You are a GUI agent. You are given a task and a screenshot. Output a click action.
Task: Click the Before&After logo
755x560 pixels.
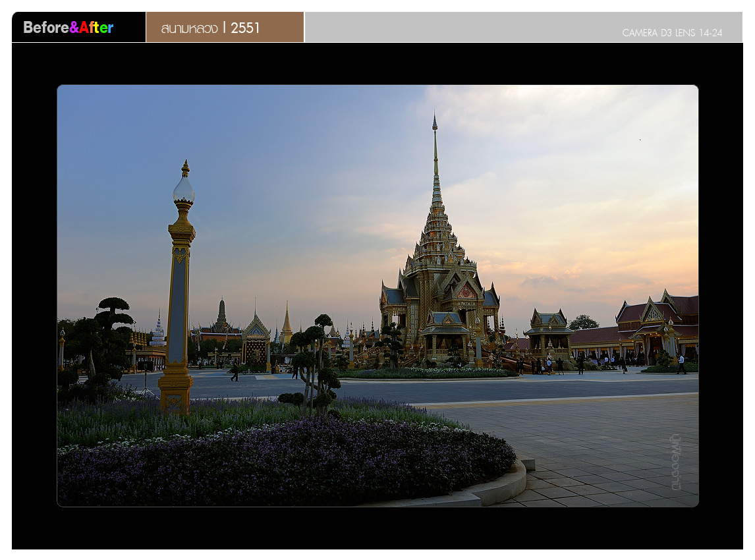pyautogui.click(x=69, y=28)
